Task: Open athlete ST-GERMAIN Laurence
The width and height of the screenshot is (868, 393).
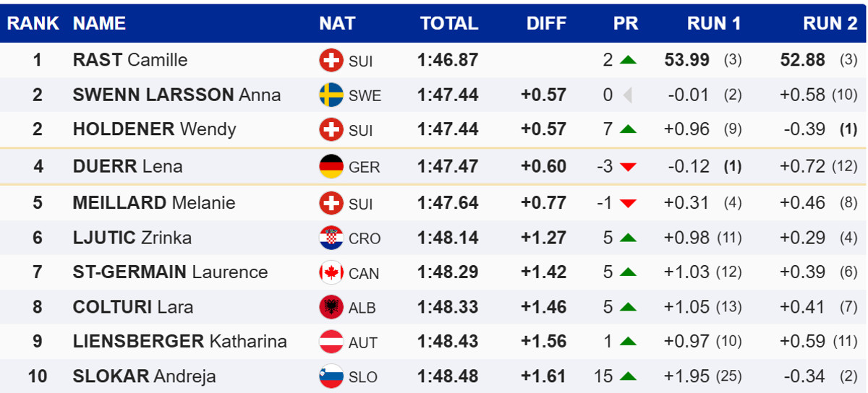Action: (x=170, y=272)
